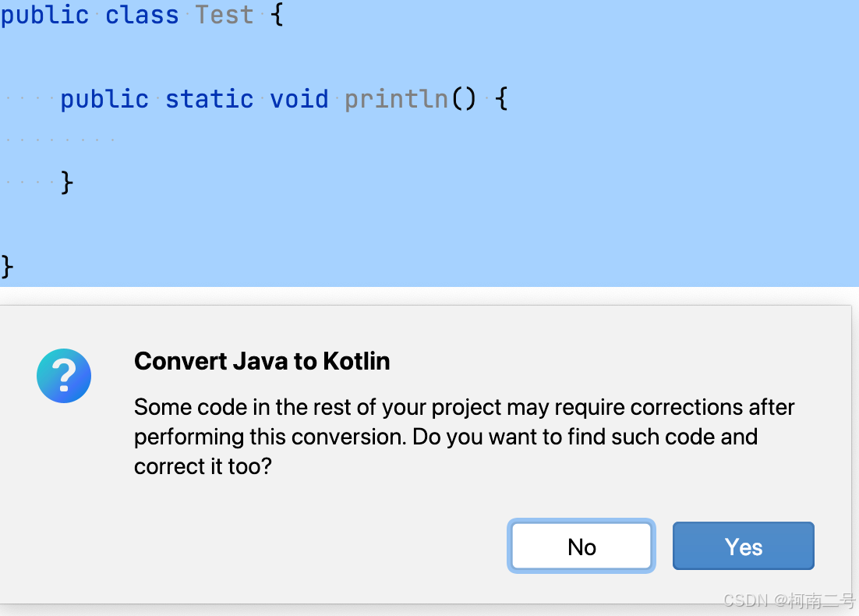Click the static keyword in method signature
The width and height of the screenshot is (859, 616).
point(209,99)
